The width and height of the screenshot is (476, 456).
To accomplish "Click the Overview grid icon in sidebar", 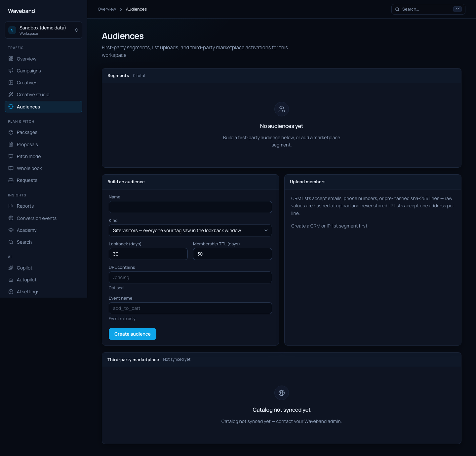I will 11,59.
